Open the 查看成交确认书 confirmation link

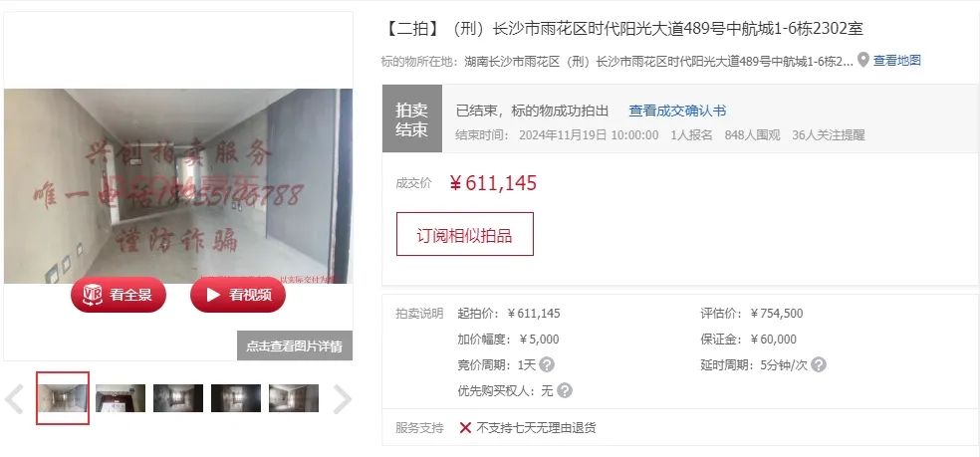(x=677, y=112)
